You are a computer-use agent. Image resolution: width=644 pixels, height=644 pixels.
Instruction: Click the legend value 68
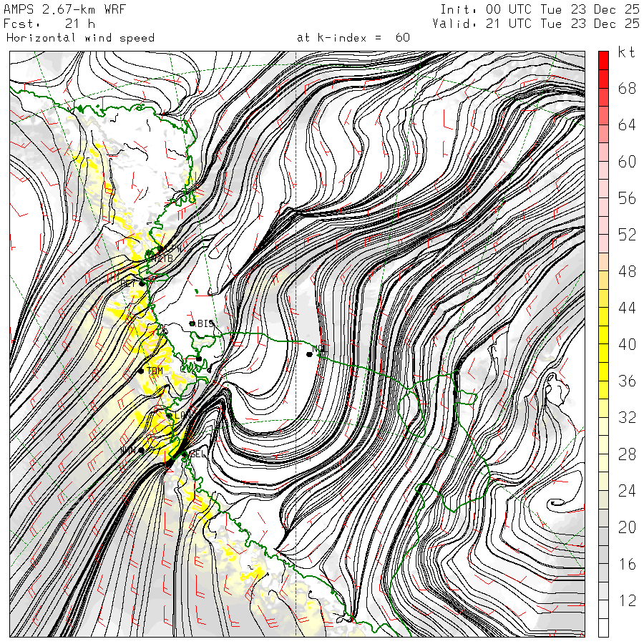[x=627, y=88]
